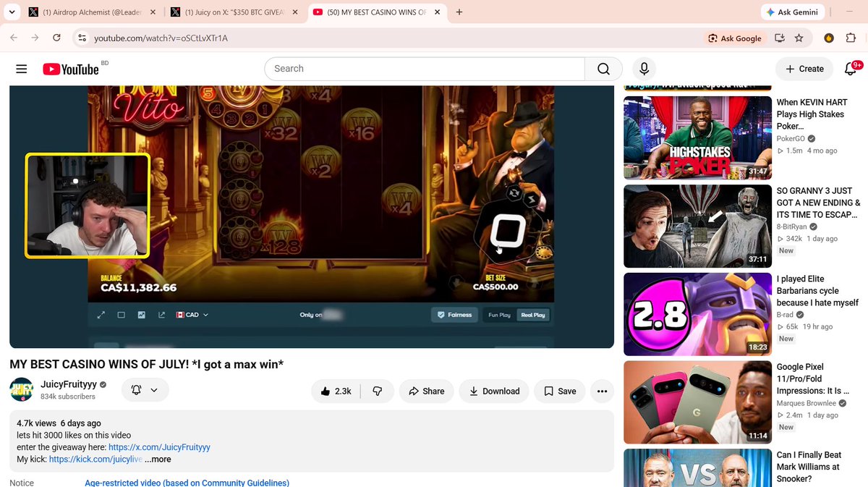
Task: Open the notifications bell with 9+ badge
Action: tap(851, 69)
